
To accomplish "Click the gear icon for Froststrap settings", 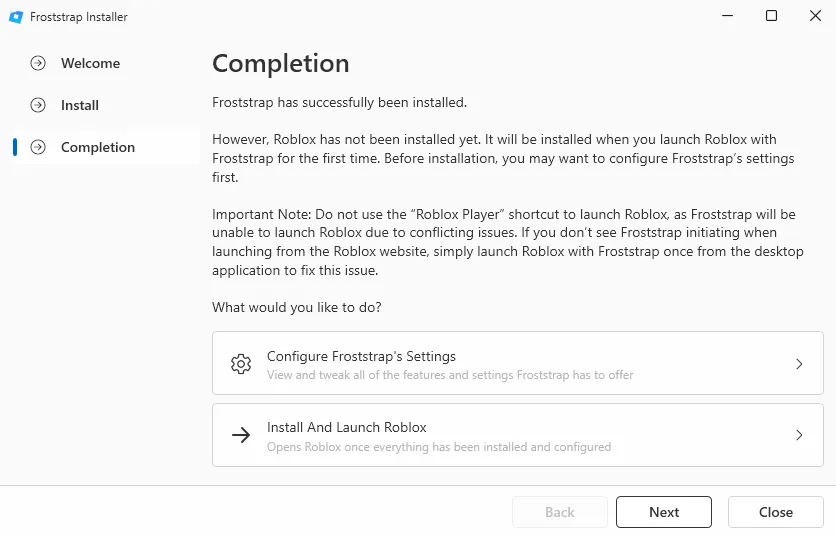I will (240, 364).
